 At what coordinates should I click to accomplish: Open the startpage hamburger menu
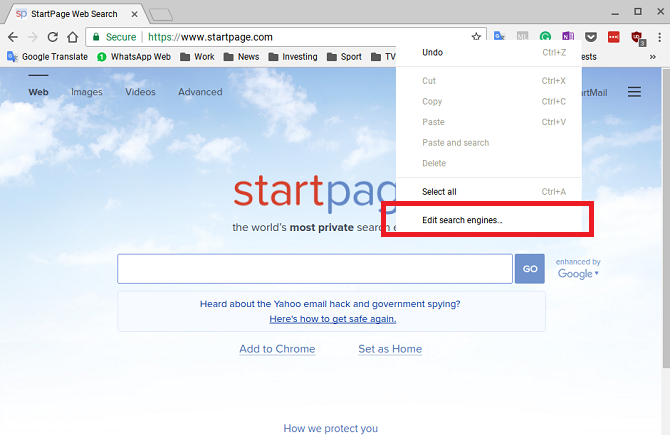click(634, 92)
